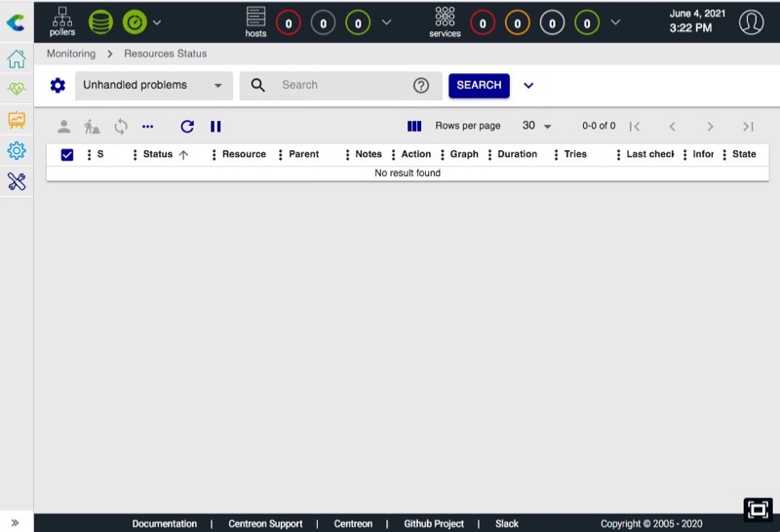Open the Rows per page dropdown
Image resolution: width=780 pixels, height=532 pixels.
[536, 126]
